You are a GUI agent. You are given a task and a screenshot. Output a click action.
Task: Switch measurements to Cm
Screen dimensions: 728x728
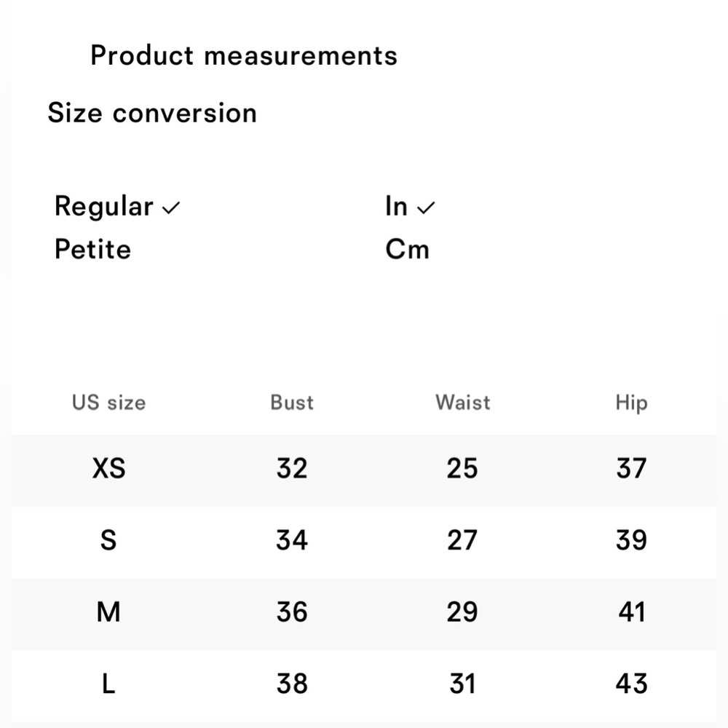pyautogui.click(x=407, y=249)
